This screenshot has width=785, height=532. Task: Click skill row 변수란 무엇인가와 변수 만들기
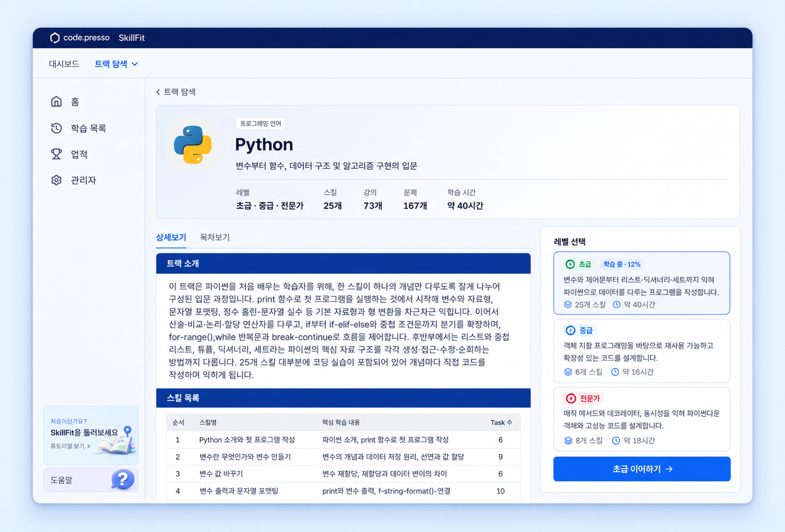pyautogui.click(x=343, y=456)
